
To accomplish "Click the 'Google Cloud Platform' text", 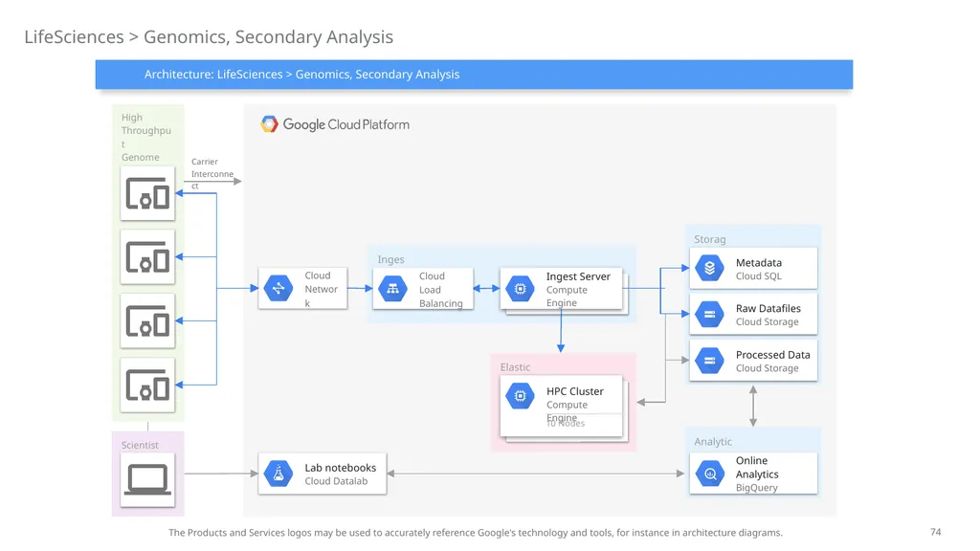I will tap(346, 124).
